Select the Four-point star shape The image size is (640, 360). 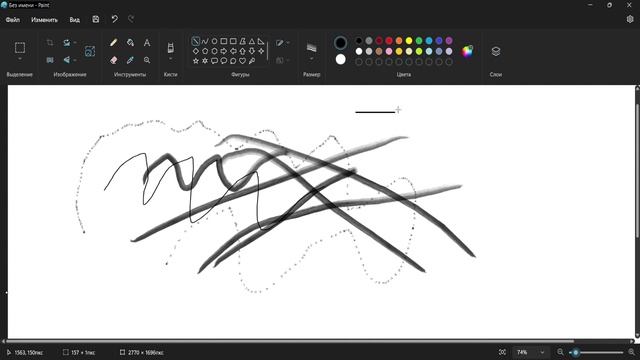point(261,51)
